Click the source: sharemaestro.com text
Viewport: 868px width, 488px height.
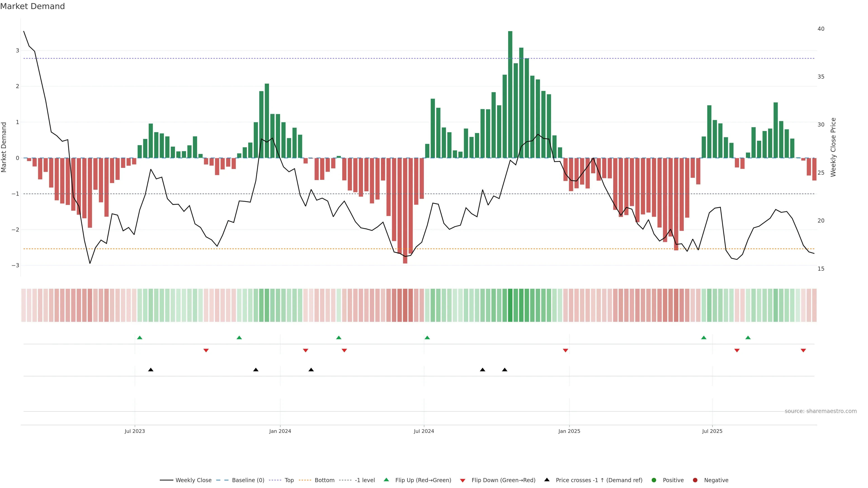point(821,411)
